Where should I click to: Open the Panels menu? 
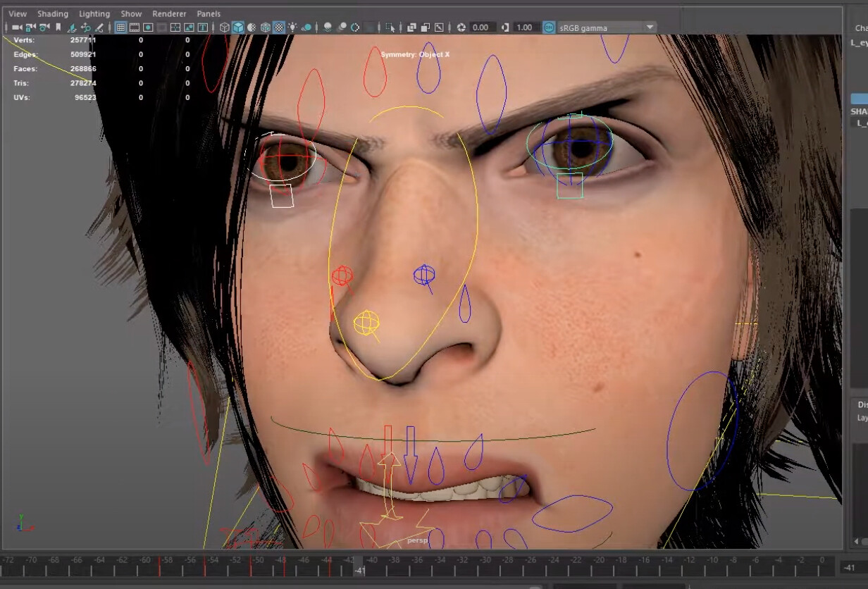click(x=208, y=13)
